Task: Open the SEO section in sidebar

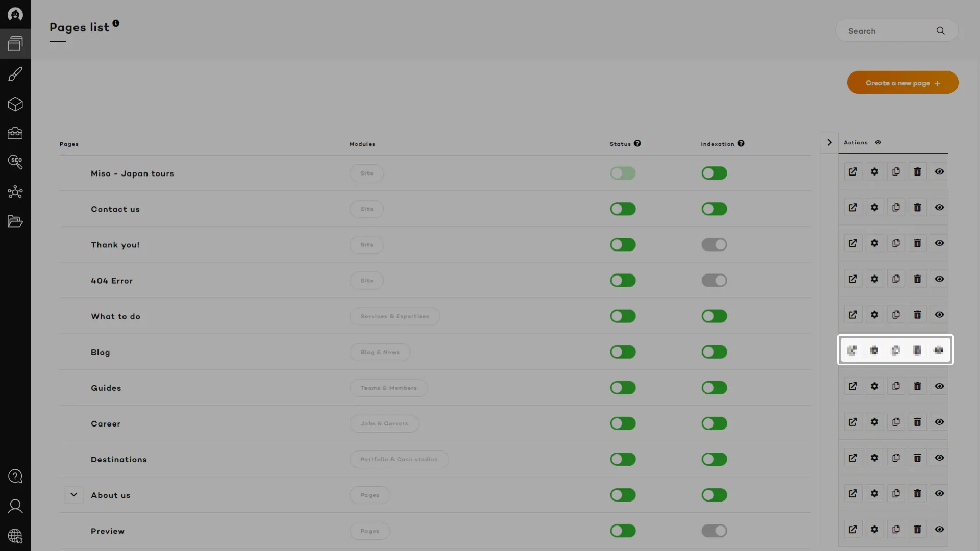Action: [15, 162]
